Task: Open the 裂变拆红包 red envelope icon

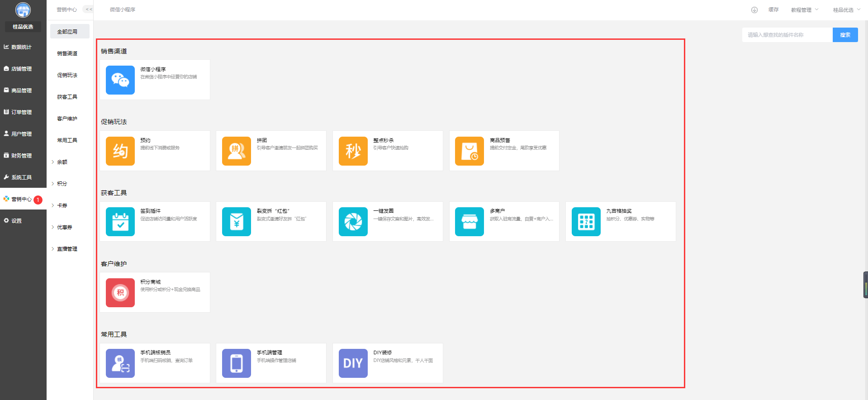Action: click(x=237, y=222)
